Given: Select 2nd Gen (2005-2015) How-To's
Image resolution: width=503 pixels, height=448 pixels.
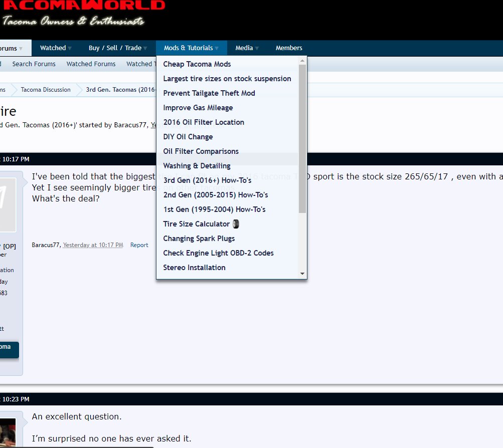Looking at the screenshot, I should pyautogui.click(x=216, y=195).
